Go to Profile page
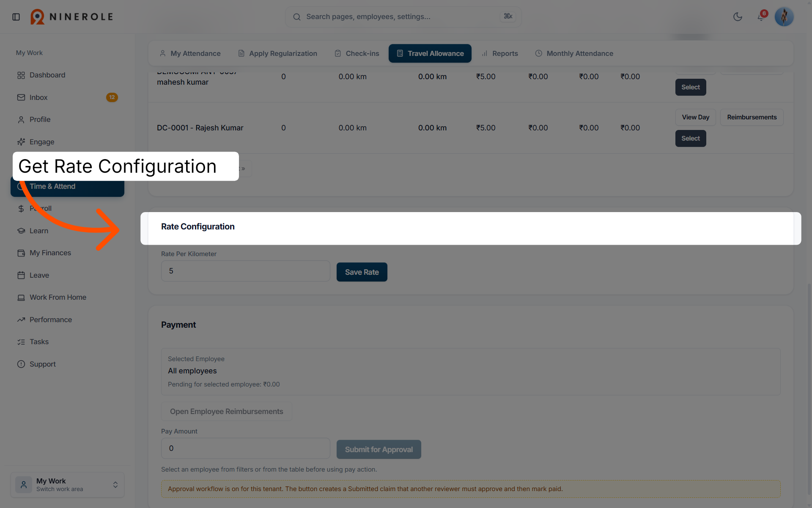The width and height of the screenshot is (812, 508). coord(68,119)
